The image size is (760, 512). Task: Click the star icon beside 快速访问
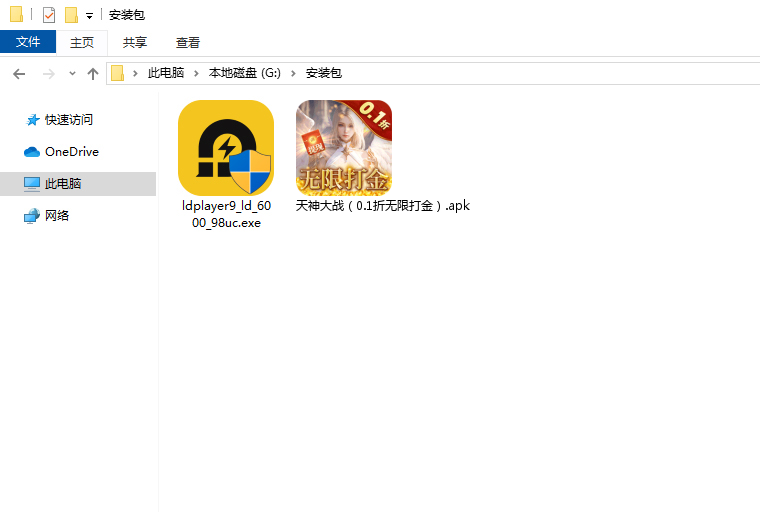pos(33,120)
